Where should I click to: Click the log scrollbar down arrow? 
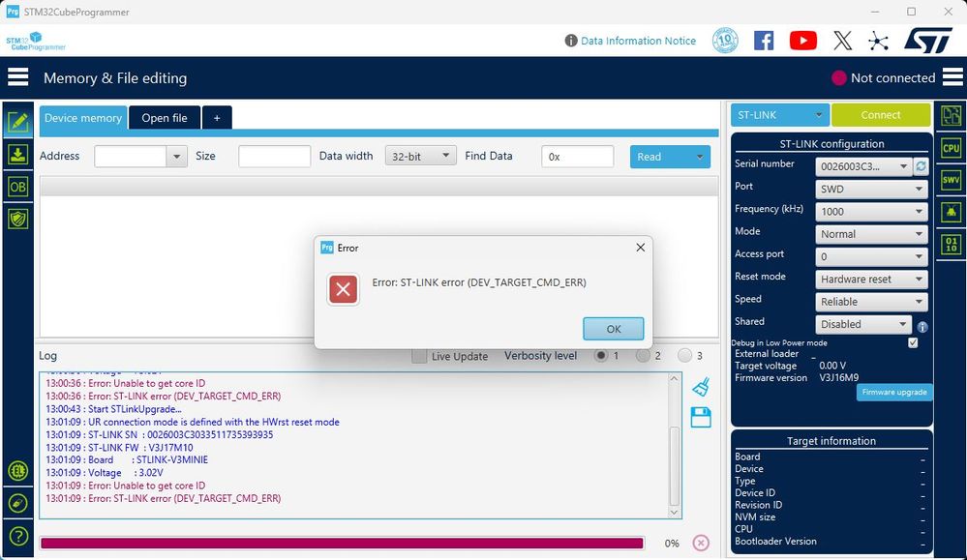(674, 512)
